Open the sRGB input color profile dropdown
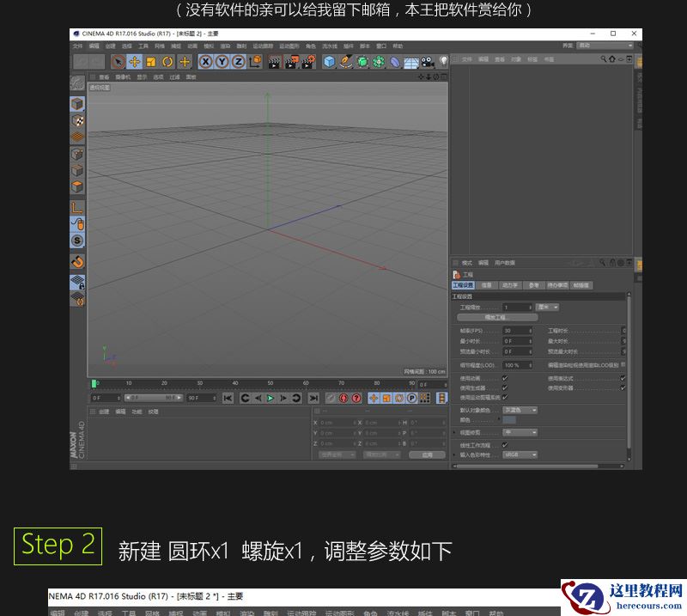Viewport: 687px width, 616px height. click(x=520, y=454)
